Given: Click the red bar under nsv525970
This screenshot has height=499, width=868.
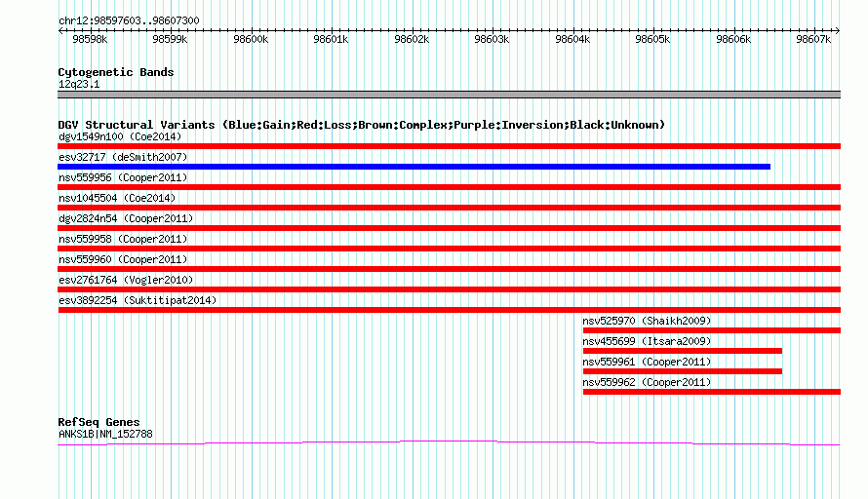Looking at the screenshot, I should (712, 330).
